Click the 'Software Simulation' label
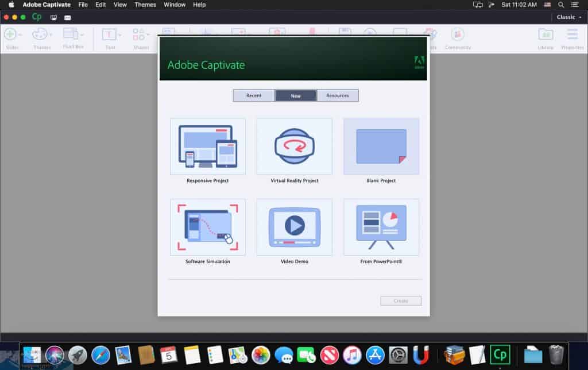This screenshot has height=370, width=588. (x=208, y=261)
